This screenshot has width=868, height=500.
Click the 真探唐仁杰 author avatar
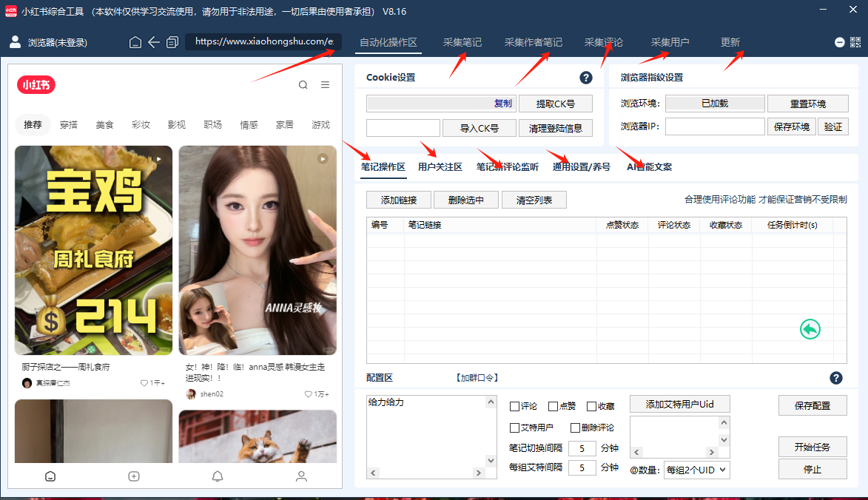click(27, 382)
